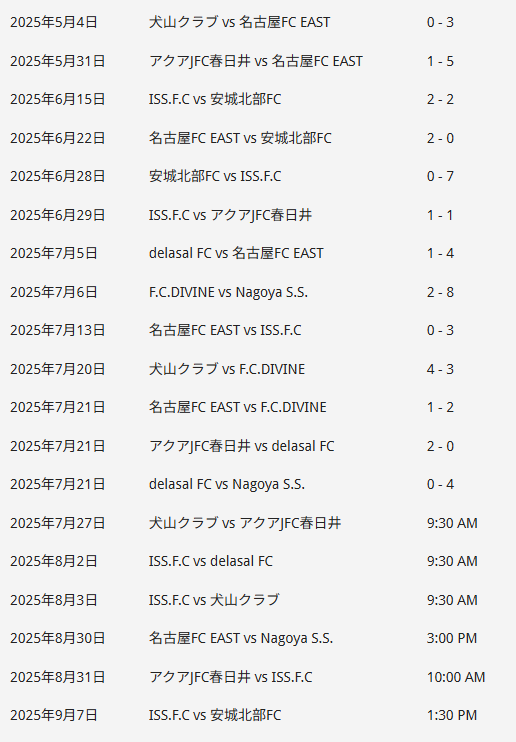Screen dimensions: 516x742
Task: Click the 2 - 0 score on June 22
Action: pyautogui.click(x=440, y=138)
